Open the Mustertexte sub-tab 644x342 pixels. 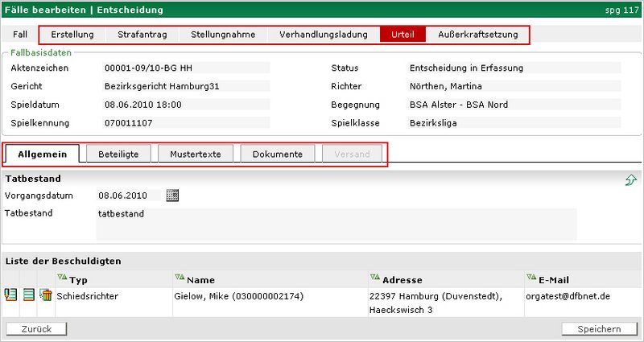[x=196, y=154]
